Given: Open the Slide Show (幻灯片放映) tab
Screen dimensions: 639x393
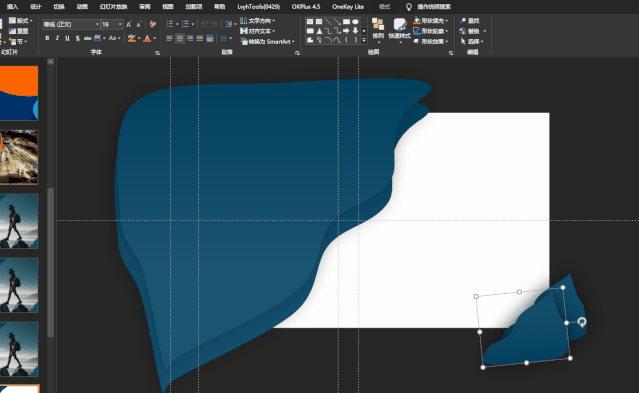Looking at the screenshot, I should click(113, 7).
